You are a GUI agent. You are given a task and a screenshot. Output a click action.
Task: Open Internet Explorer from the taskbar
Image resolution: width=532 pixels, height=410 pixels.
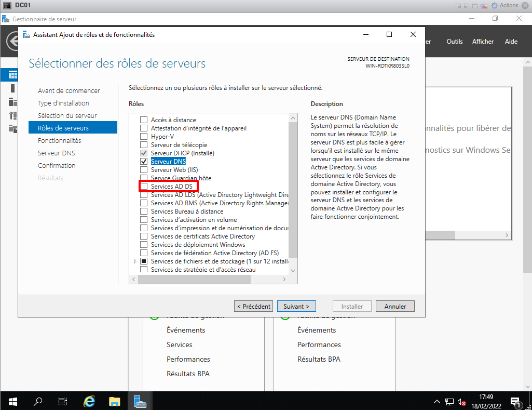pos(89,401)
